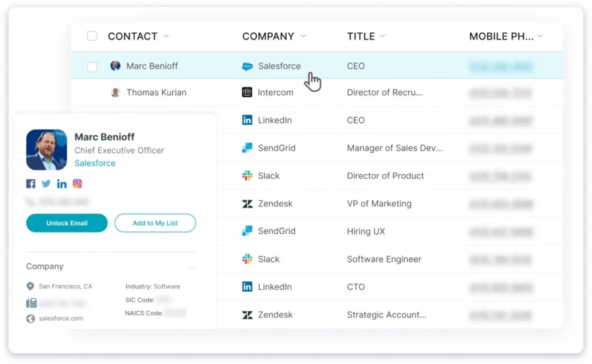Collapse the Company section chevron
Image resolution: width=592 pixels, height=364 pixels.
pyautogui.click(x=191, y=267)
